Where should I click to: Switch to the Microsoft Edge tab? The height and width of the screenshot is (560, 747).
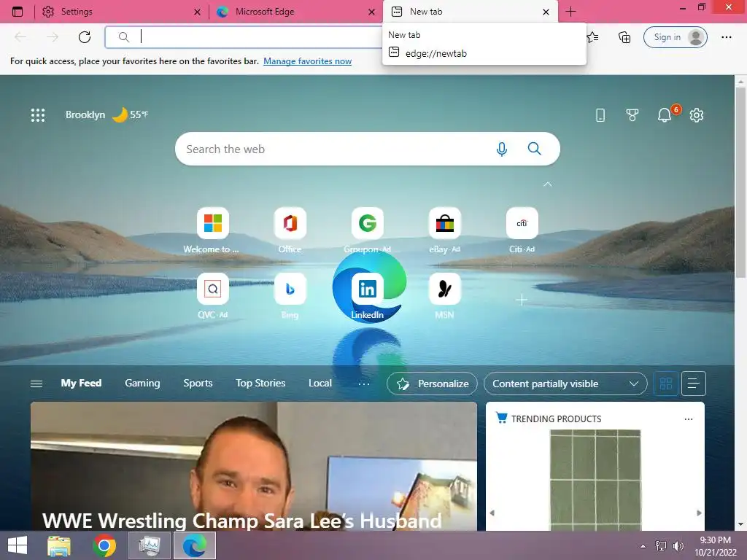point(295,12)
